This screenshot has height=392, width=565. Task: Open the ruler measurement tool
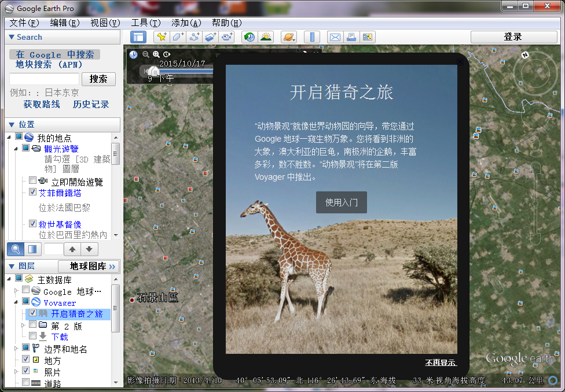312,37
